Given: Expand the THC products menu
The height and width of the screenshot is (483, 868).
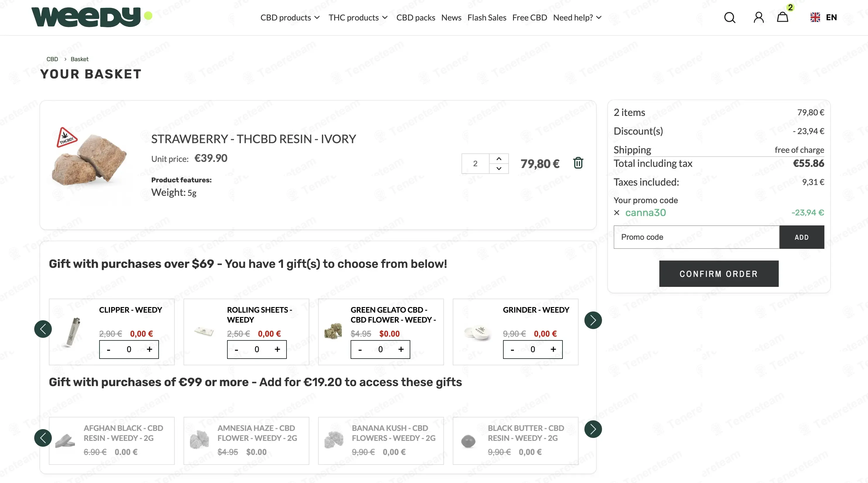Looking at the screenshot, I should tap(358, 18).
